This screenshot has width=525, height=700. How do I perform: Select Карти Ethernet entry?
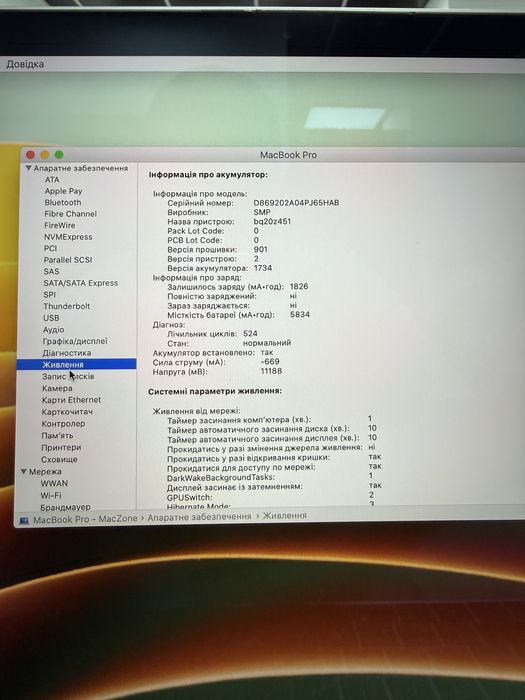[x=71, y=400]
